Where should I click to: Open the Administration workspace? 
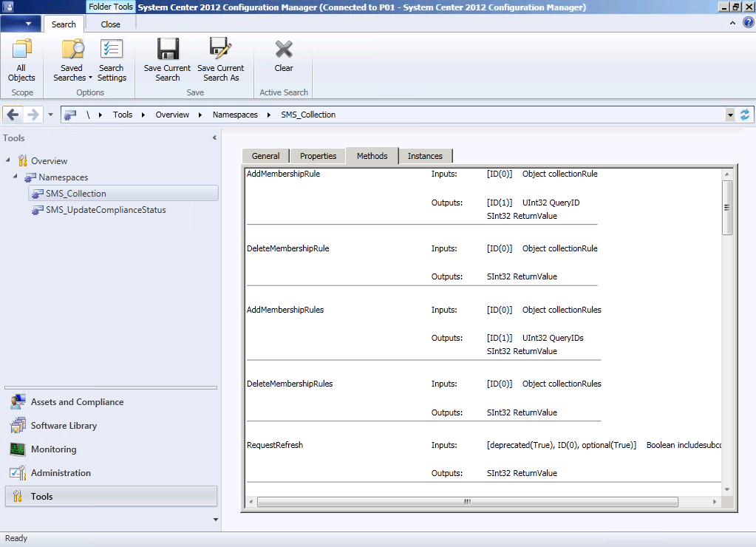[x=111, y=473]
